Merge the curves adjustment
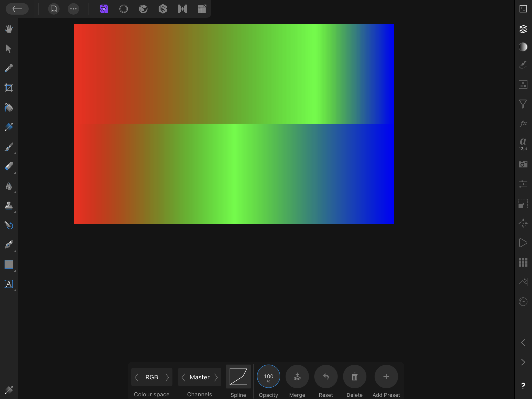This screenshot has height=399, width=532. [297, 376]
